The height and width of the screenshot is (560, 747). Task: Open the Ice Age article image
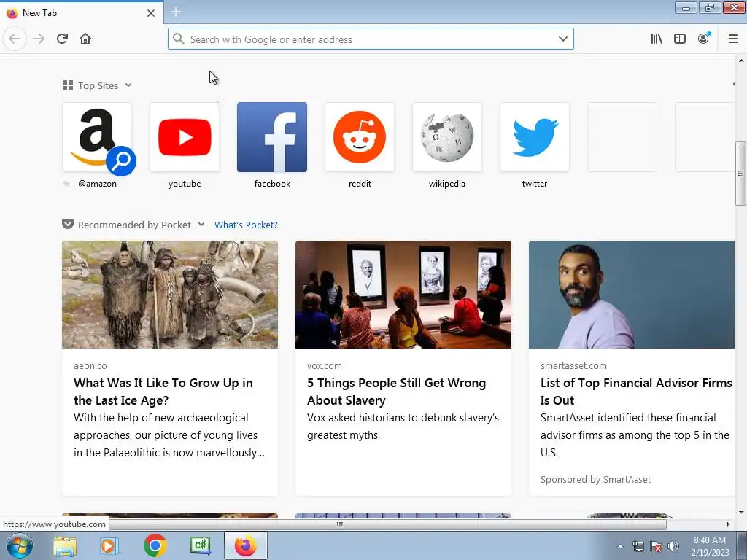(169, 295)
